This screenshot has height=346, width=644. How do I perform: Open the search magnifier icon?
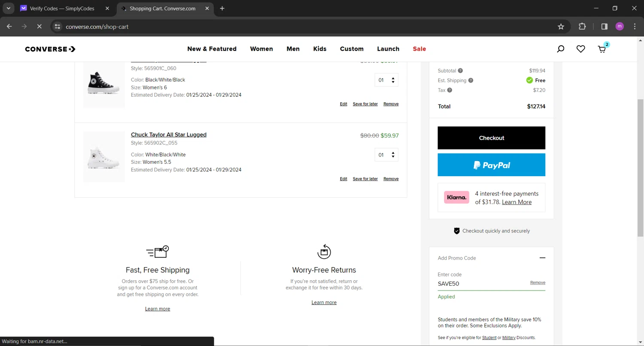560,49
